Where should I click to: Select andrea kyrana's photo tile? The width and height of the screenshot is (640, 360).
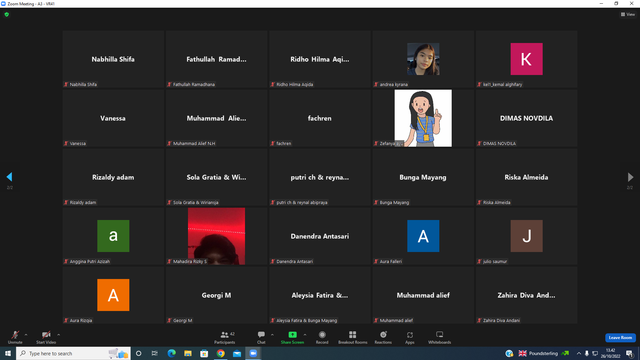tap(423, 59)
